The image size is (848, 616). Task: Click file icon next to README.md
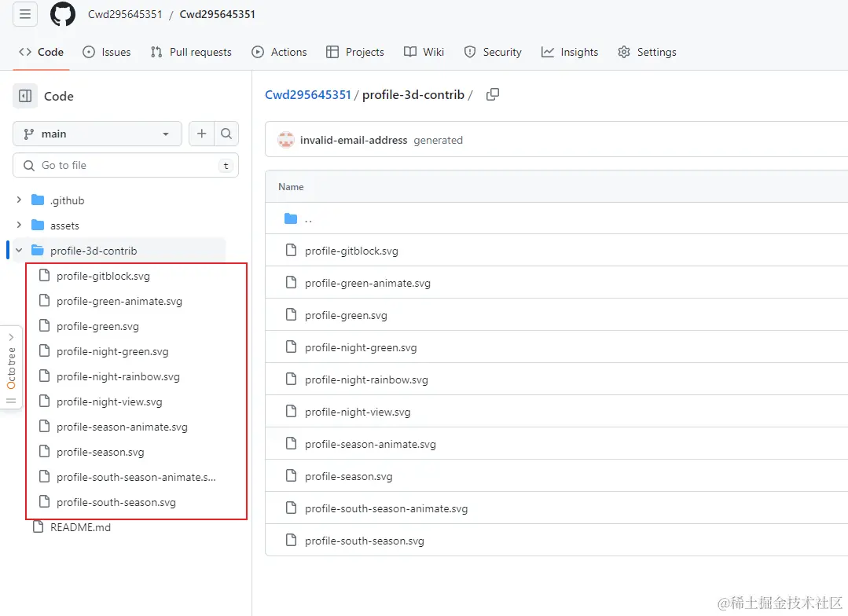coord(38,526)
